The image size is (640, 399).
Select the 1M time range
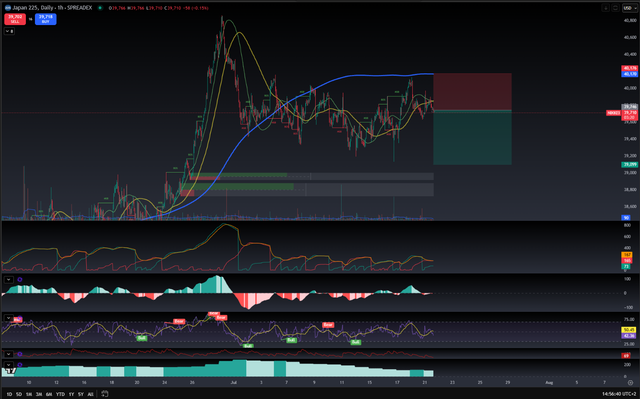29,394
